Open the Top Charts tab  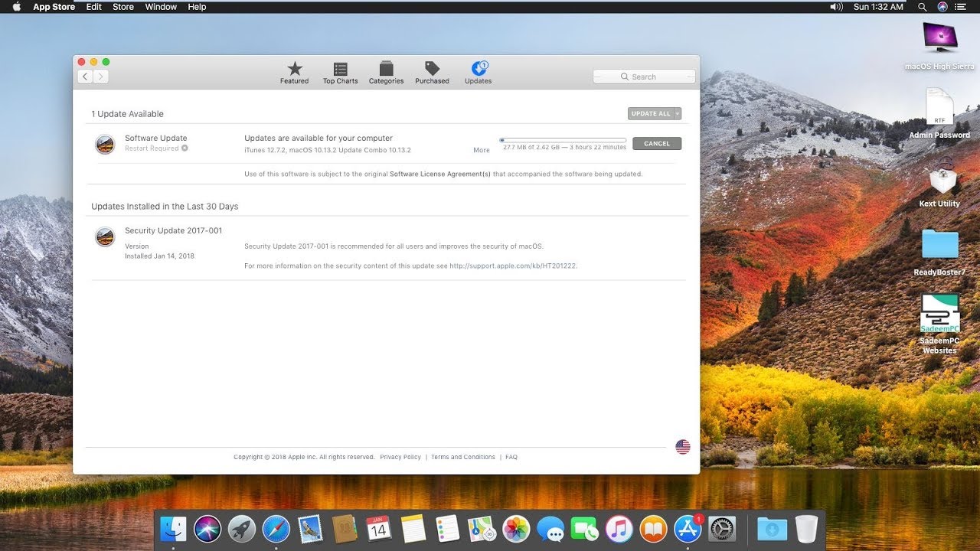(x=340, y=73)
